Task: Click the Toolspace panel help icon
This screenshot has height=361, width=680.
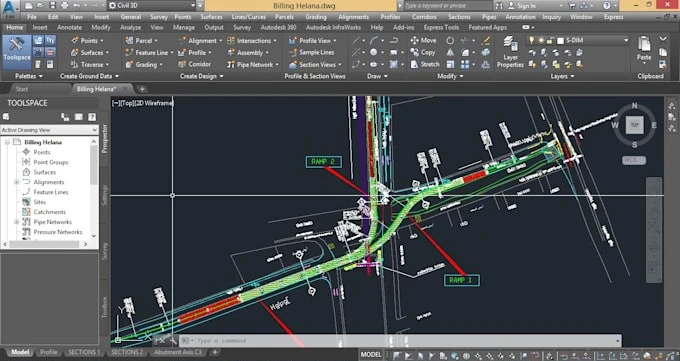Action: pos(92,117)
